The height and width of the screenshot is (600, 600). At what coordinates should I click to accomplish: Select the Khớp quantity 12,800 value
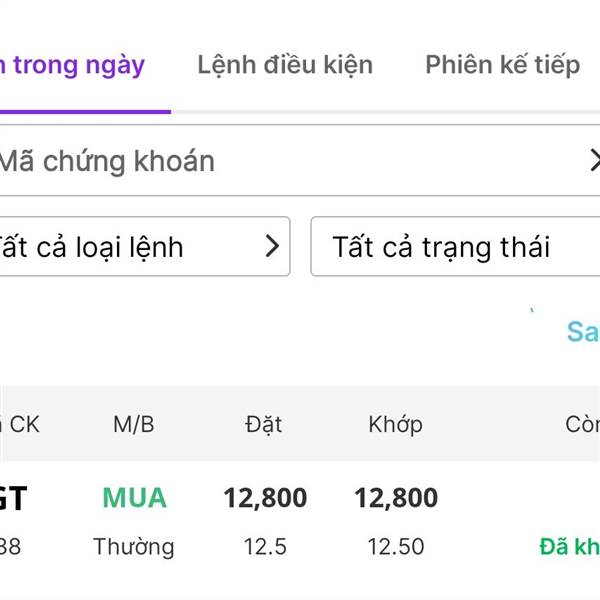[x=396, y=498]
